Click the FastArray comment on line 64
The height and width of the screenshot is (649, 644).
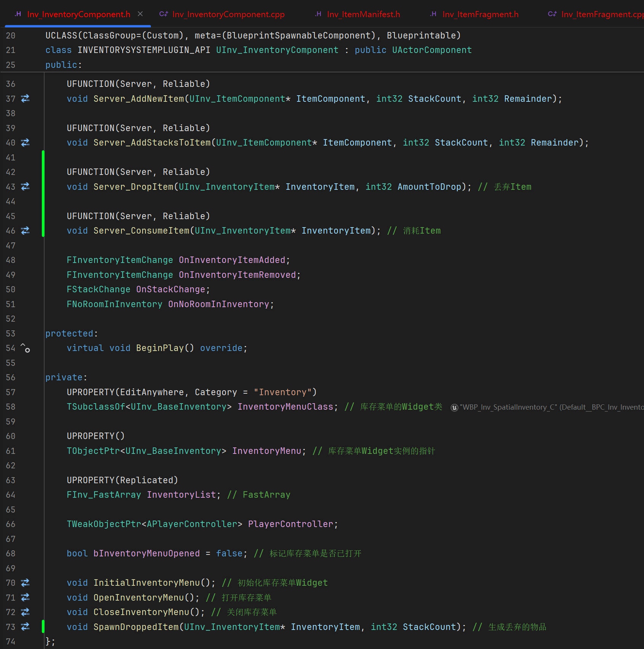coord(259,495)
